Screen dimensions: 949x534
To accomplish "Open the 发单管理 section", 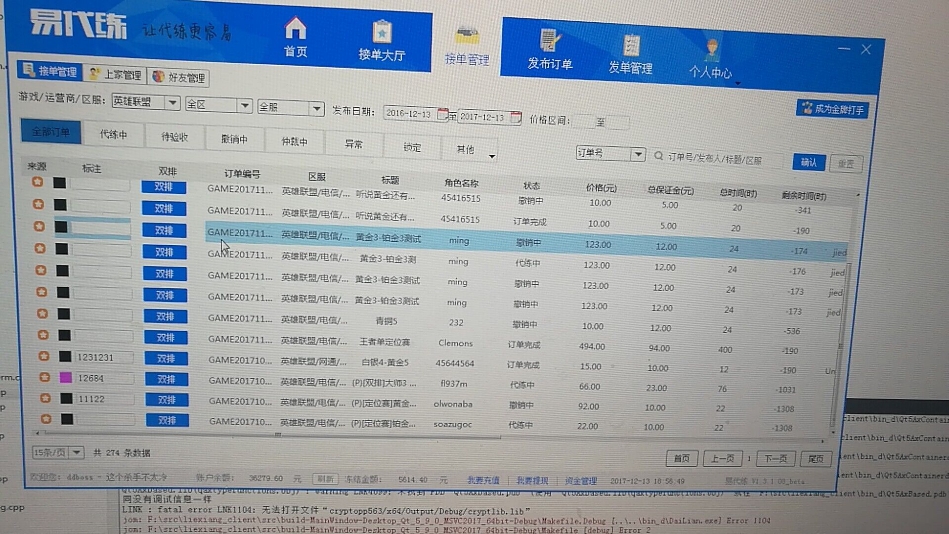I will pyautogui.click(x=630, y=53).
